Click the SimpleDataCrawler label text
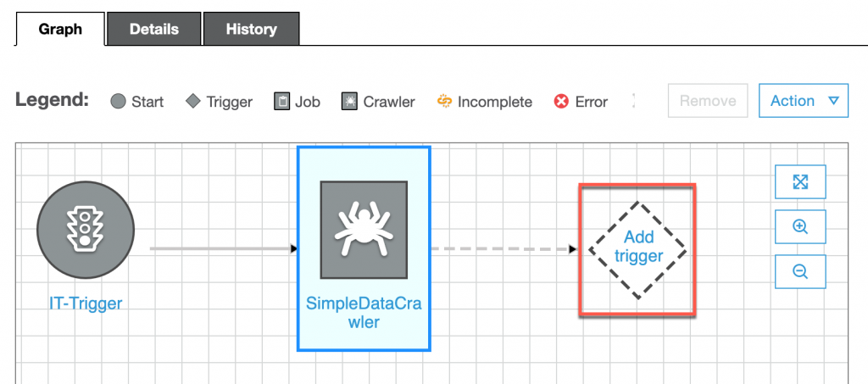This screenshot has width=868, height=384. [364, 313]
